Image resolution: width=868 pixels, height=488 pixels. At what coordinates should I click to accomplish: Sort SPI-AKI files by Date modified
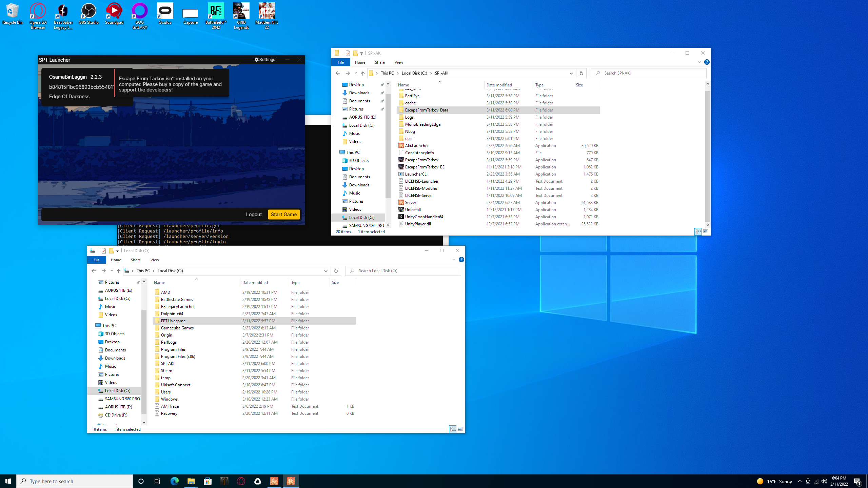point(499,85)
